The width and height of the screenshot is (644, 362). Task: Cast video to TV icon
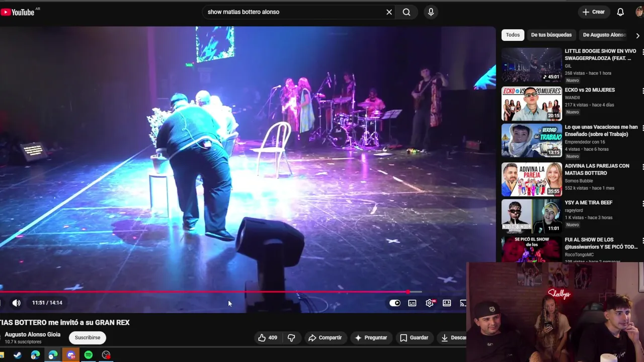[463, 303]
